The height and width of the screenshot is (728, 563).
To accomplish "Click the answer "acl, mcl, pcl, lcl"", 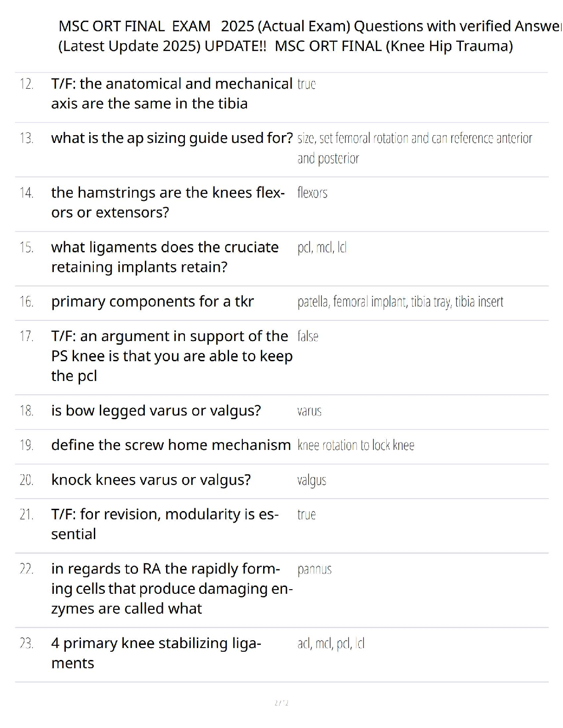I will pyautogui.click(x=331, y=643).
